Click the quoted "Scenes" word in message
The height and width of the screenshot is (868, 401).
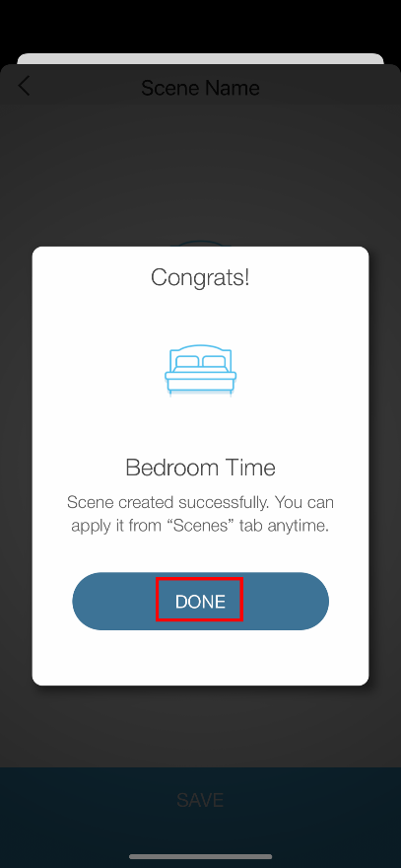[200, 525]
